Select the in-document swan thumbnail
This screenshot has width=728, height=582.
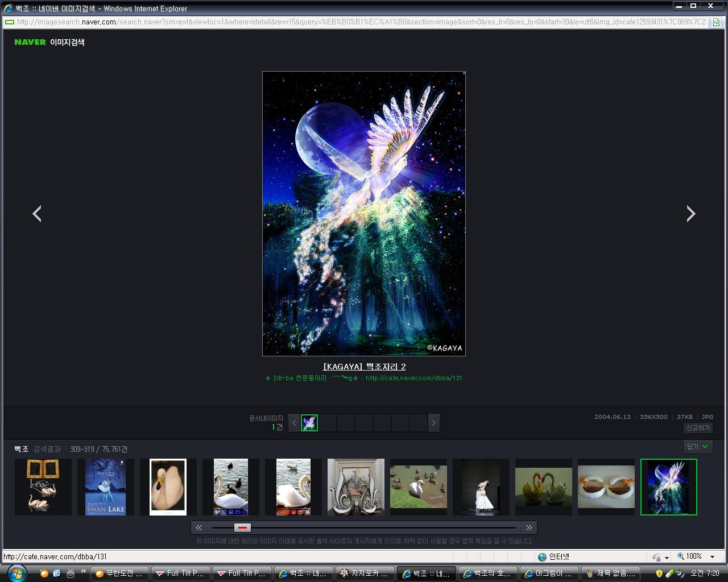309,423
